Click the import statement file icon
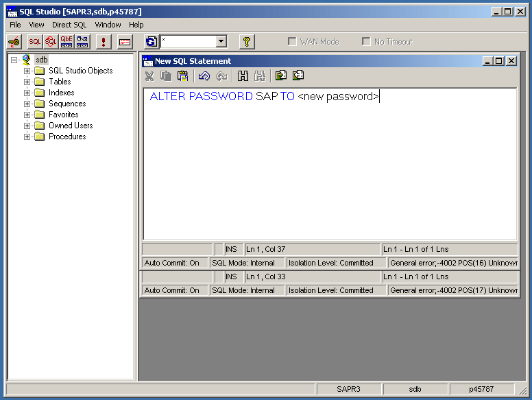Viewport: 532px width, 400px height. pyautogui.click(x=281, y=75)
